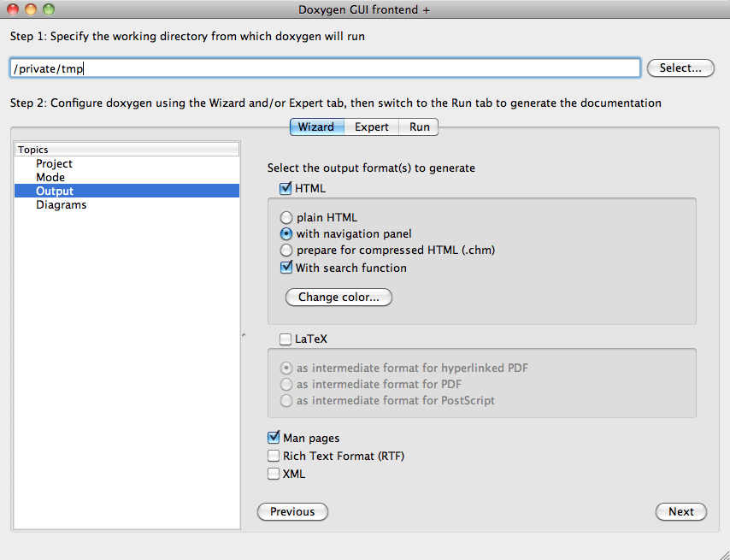Viewport: 730px width, 560px height.
Task: Enable Rich Text Format (RTF) output
Action: click(274, 456)
